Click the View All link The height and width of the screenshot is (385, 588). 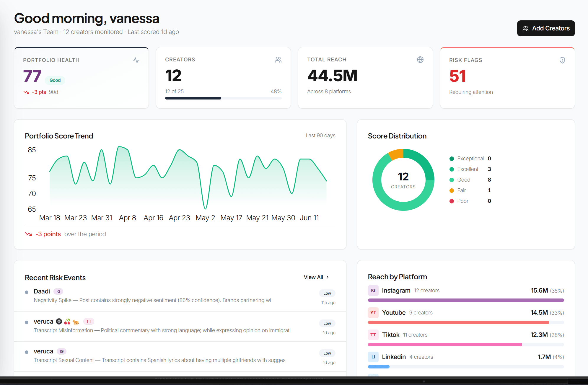click(316, 277)
